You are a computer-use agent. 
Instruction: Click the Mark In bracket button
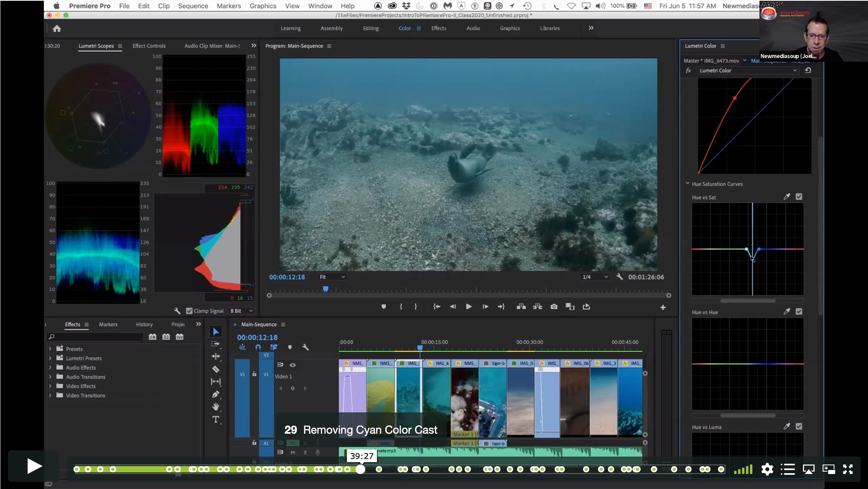pos(401,307)
